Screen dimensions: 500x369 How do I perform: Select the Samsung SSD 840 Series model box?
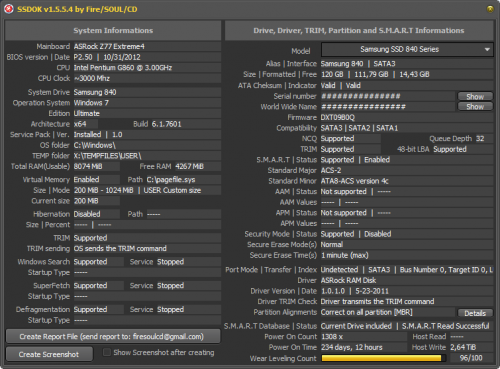coord(407,50)
